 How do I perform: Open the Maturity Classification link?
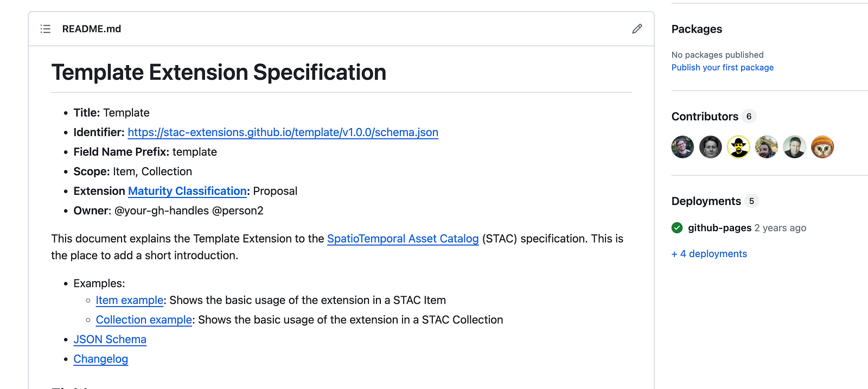187,191
